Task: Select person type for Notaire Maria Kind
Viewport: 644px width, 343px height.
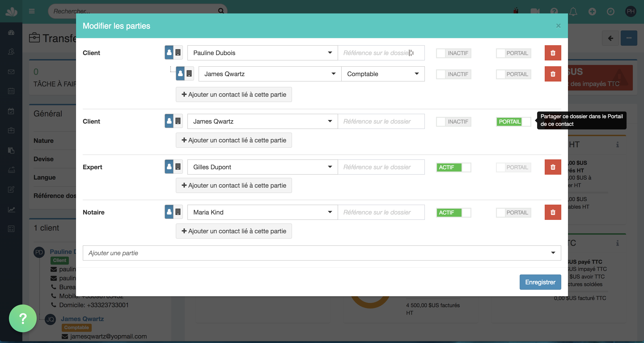Action: pos(169,212)
